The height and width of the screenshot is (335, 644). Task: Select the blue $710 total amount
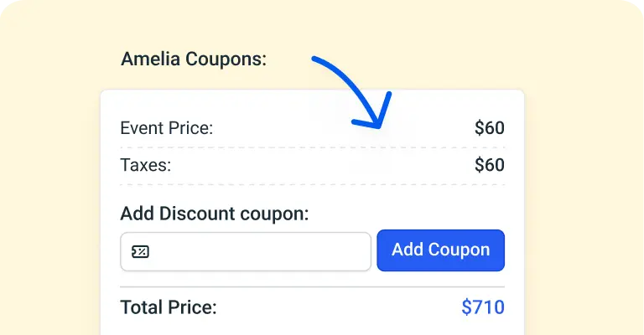coord(483,307)
